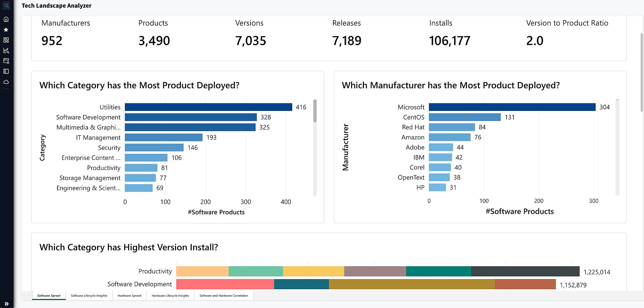Open the search icon in sidebar
Image resolution: width=644 pixels, height=308 pixels.
[x=6, y=6]
